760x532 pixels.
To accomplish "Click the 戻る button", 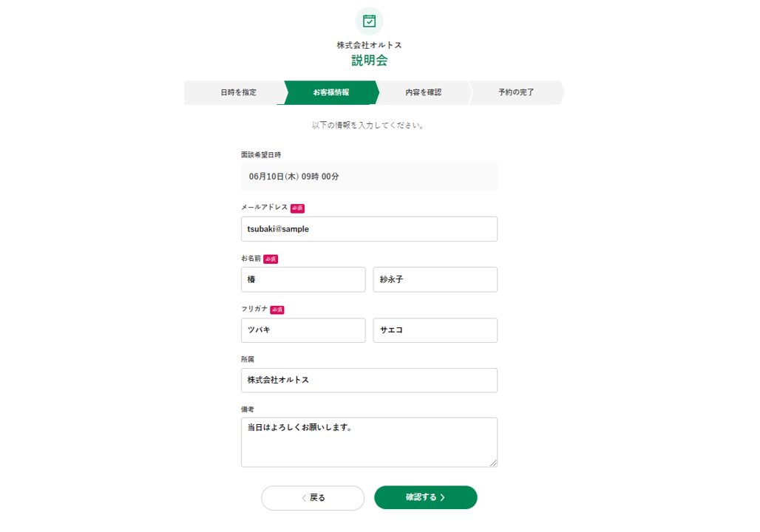I will (313, 497).
